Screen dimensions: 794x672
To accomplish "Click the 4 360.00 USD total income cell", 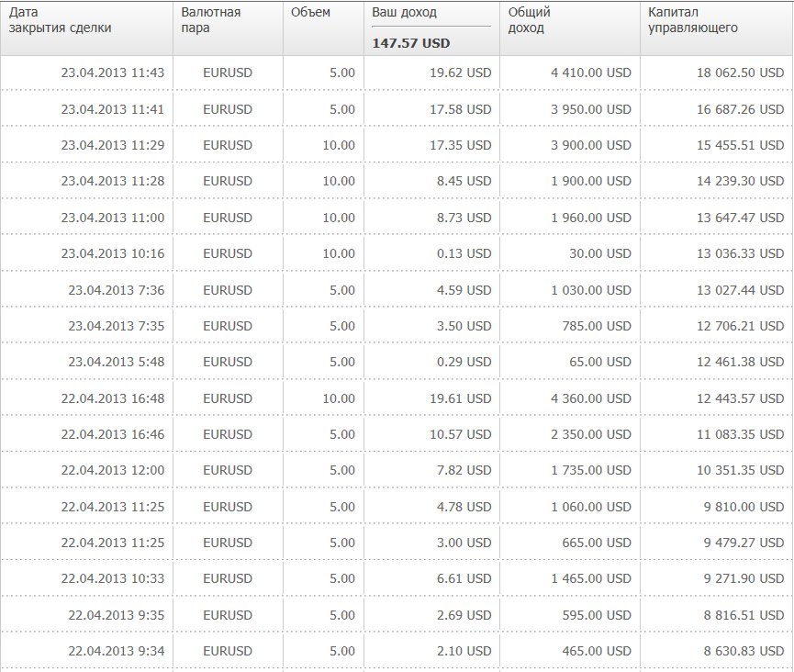I will pyautogui.click(x=591, y=398).
